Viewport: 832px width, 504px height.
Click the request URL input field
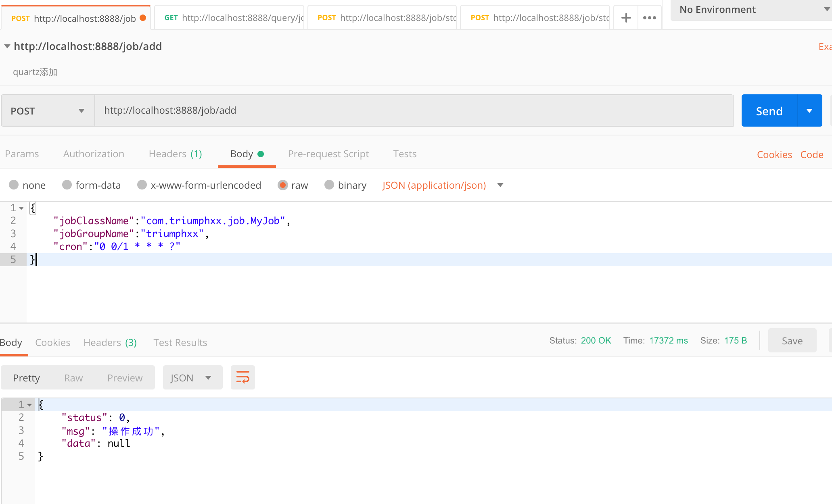pyautogui.click(x=414, y=110)
